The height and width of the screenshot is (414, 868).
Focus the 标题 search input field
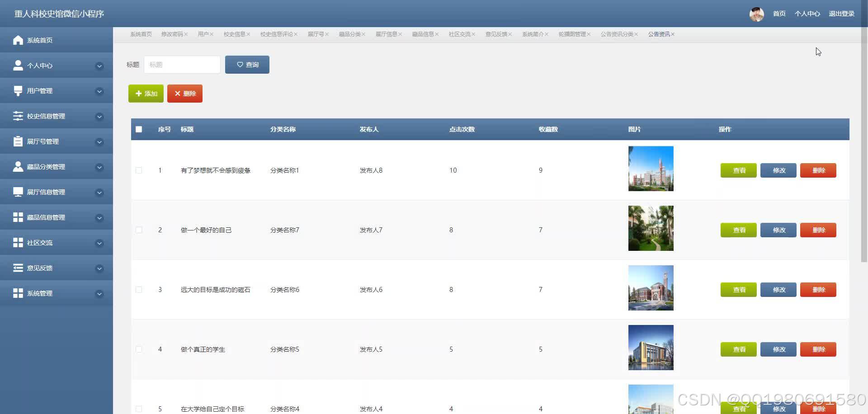pos(182,65)
